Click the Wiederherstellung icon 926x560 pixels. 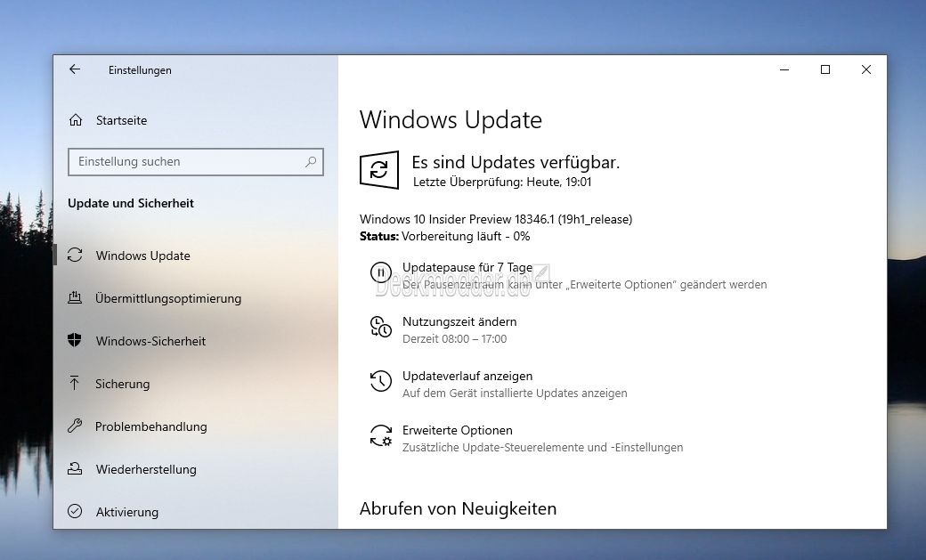[x=75, y=468]
